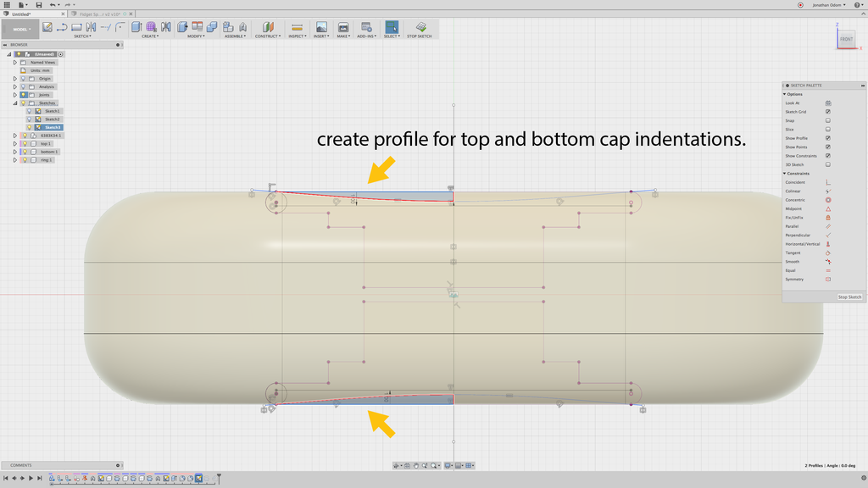868x488 pixels.
Task: Collapse the Options section in Sketch Palette
Action: point(784,94)
